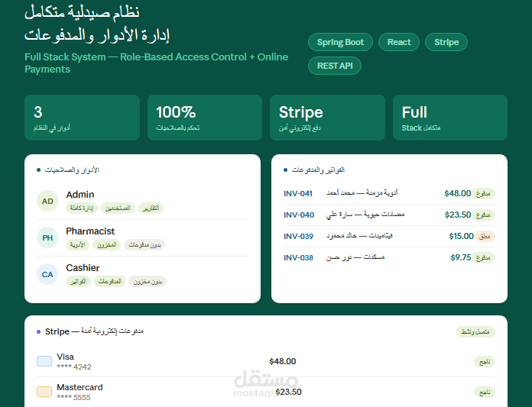Click the success badge on the Mastercard row
532x407 pixels.
(x=485, y=392)
